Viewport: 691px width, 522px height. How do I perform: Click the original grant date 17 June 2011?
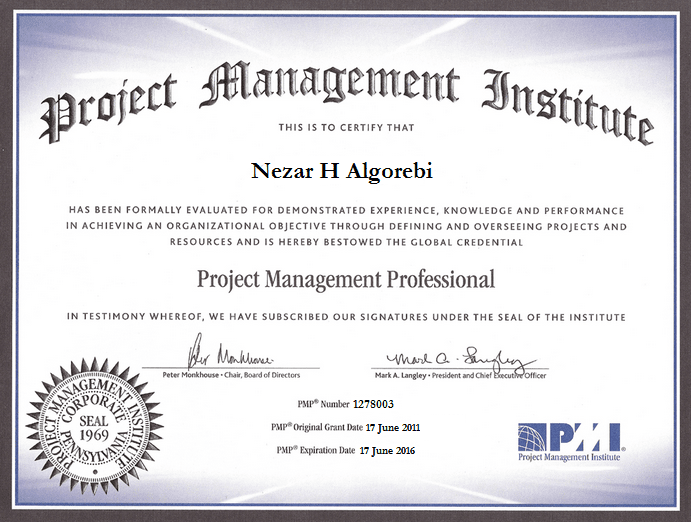393,427
